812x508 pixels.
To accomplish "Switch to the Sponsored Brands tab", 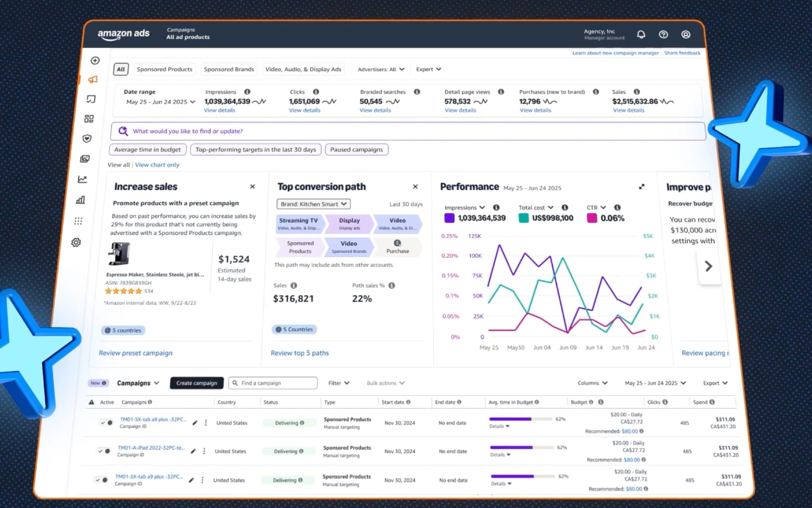I will pyautogui.click(x=229, y=69).
